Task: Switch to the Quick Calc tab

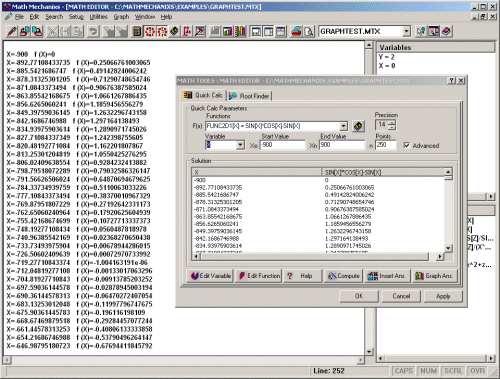Action: tap(203, 95)
